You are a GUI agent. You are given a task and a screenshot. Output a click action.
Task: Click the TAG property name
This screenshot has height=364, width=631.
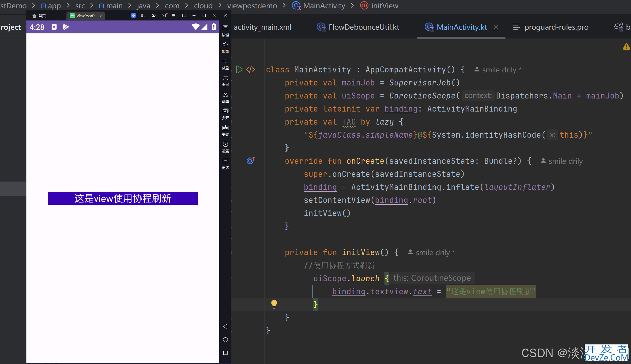pyautogui.click(x=349, y=122)
